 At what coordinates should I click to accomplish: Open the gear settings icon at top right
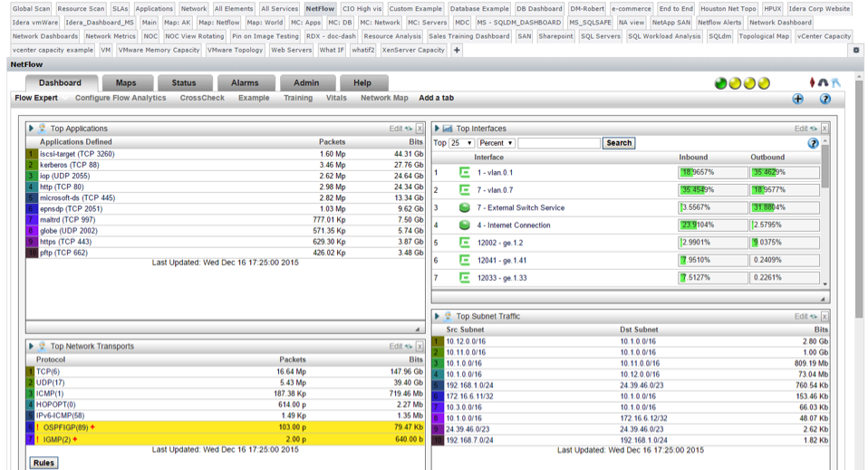pos(856,50)
